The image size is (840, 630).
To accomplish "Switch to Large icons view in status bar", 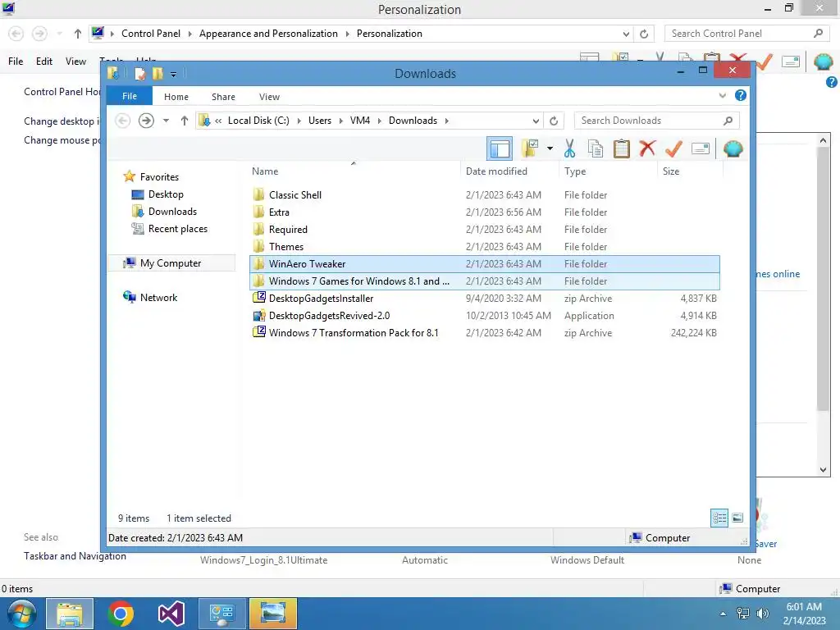I will 737,518.
